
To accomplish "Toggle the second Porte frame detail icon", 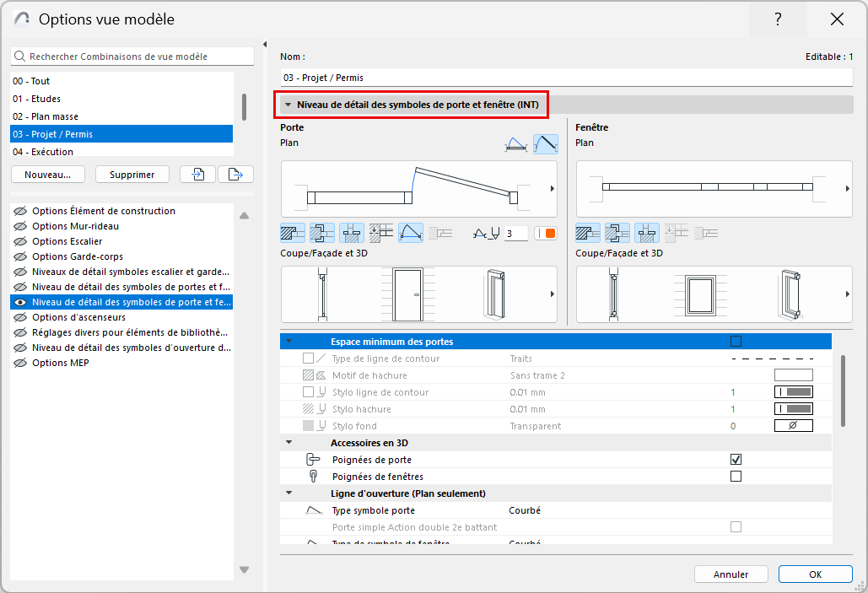I will 322,233.
